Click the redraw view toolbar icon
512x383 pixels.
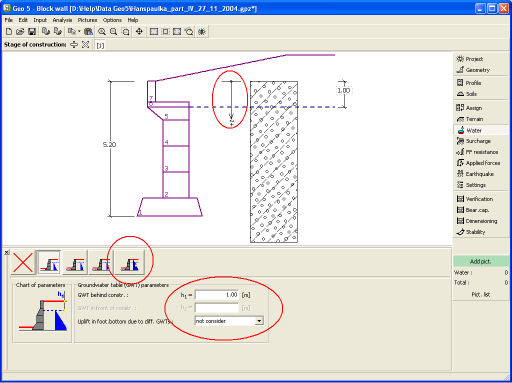click(x=189, y=32)
